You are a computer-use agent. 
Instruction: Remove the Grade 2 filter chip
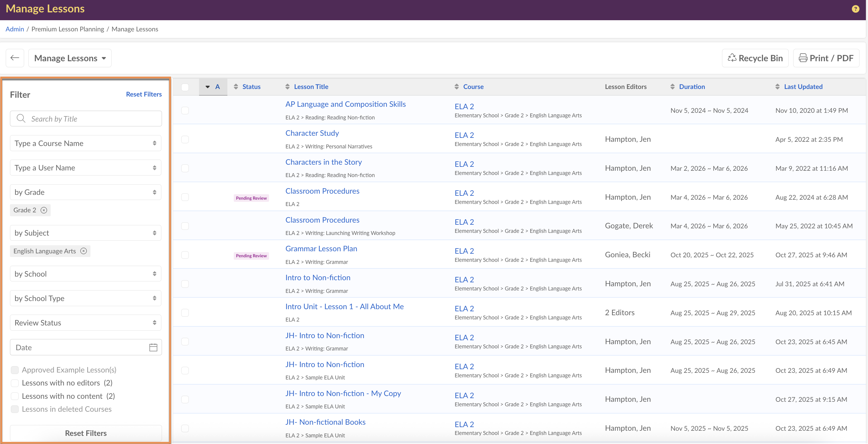pos(44,210)
